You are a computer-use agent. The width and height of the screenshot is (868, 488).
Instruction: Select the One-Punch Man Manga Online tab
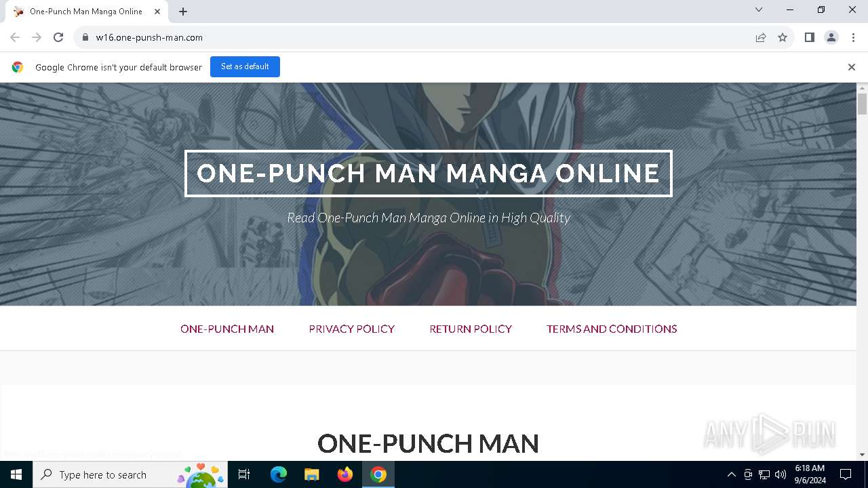[x=87, y=12]
